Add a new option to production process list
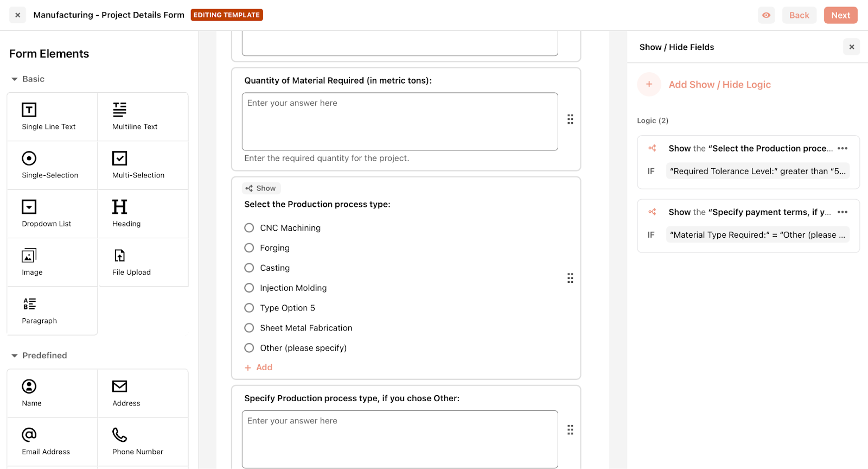Screen dimensions: 868x469 (259, 367)
